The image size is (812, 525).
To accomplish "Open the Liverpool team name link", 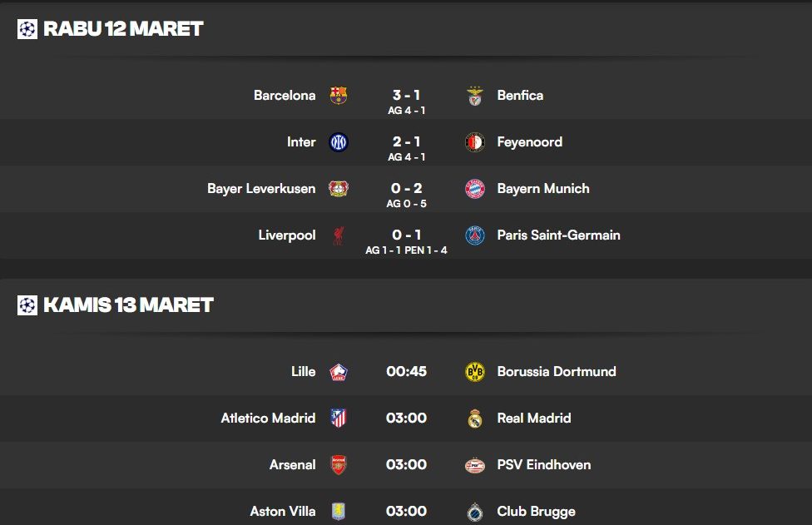I will (x=287, y=235).
